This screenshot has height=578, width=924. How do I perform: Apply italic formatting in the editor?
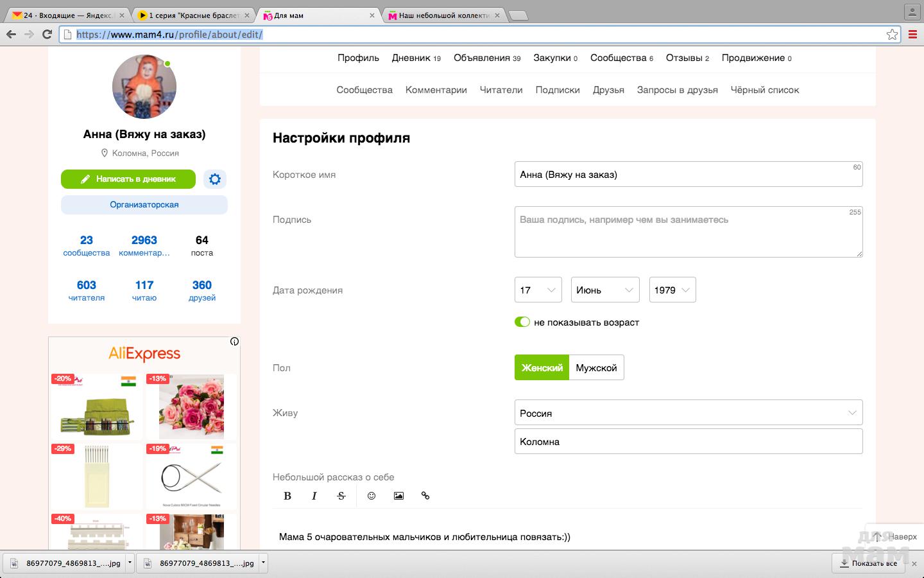(314, 496)
